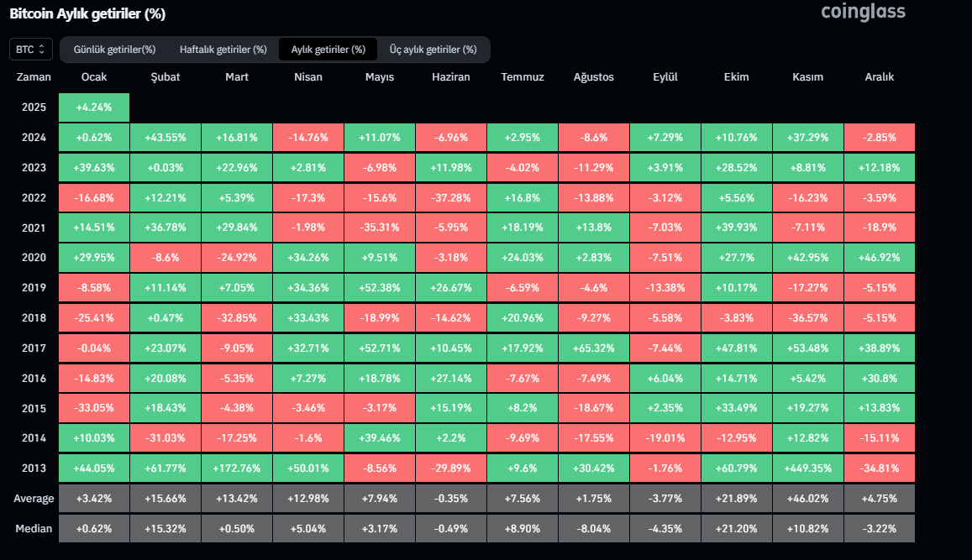Click the 2022 Haziran -37.28% cell
The width and height of the screenshot is (972, 560).
coord(450,197)
